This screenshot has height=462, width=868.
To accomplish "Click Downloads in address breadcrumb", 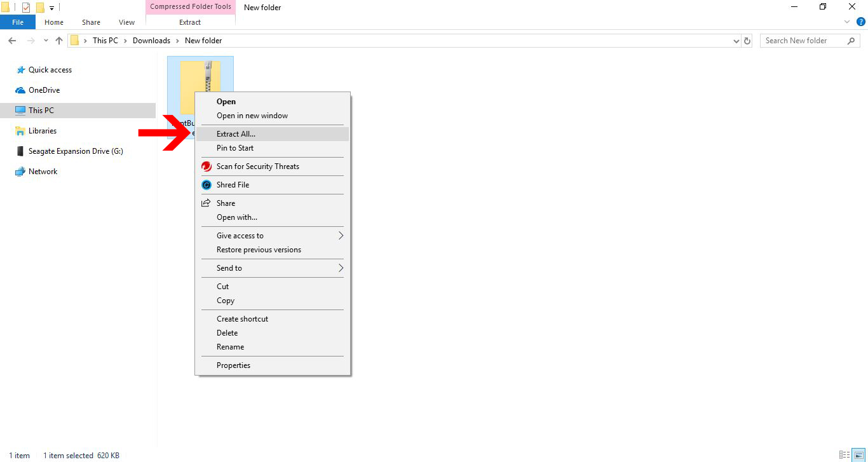I will click(x=151, y=41).
